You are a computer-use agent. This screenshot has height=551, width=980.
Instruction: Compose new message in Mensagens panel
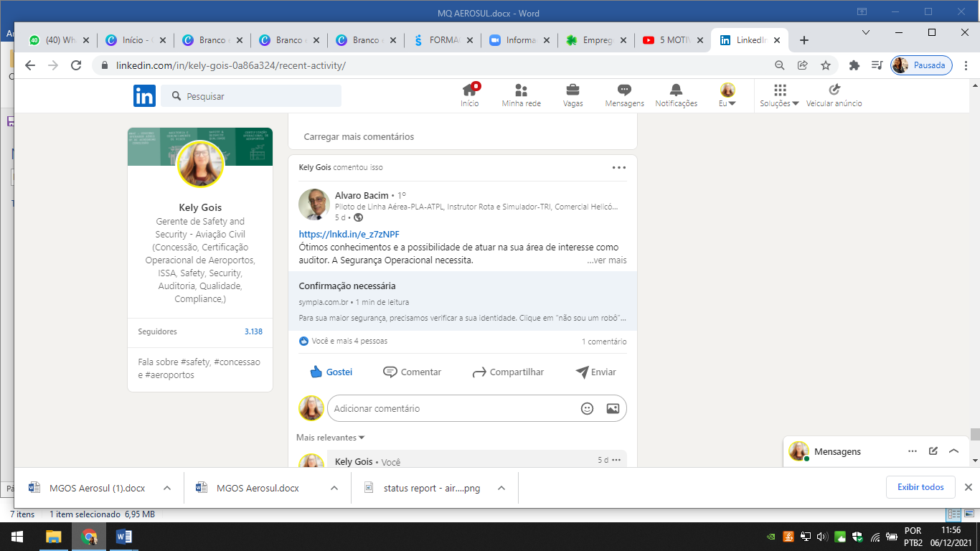[933, 451]
